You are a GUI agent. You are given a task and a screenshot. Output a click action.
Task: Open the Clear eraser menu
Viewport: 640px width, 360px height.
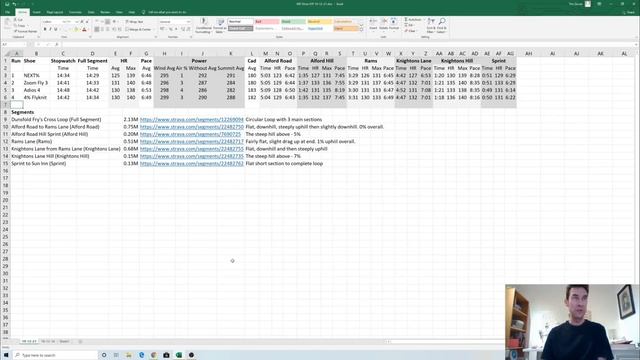click(411, 31)
